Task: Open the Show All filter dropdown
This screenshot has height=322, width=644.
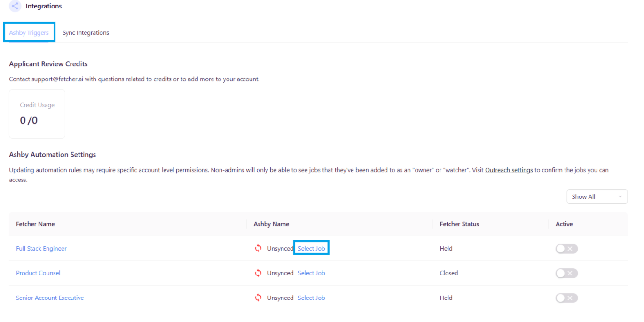Action: 597,197
